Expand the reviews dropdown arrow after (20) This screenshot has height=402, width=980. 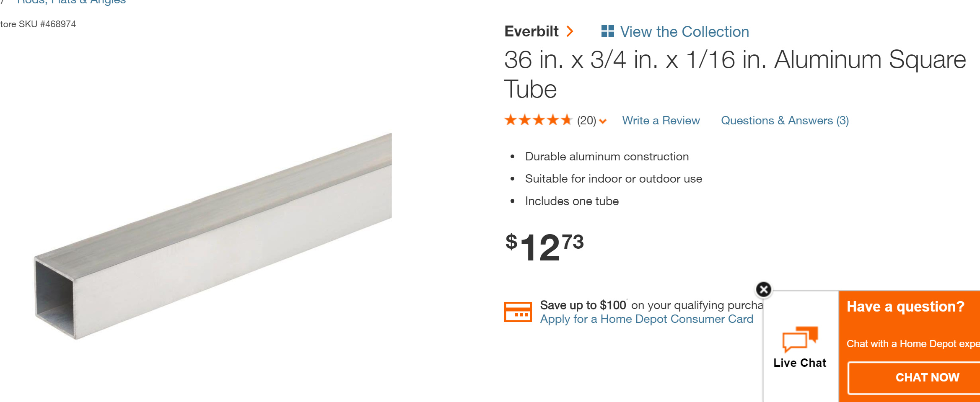point(603,121)
